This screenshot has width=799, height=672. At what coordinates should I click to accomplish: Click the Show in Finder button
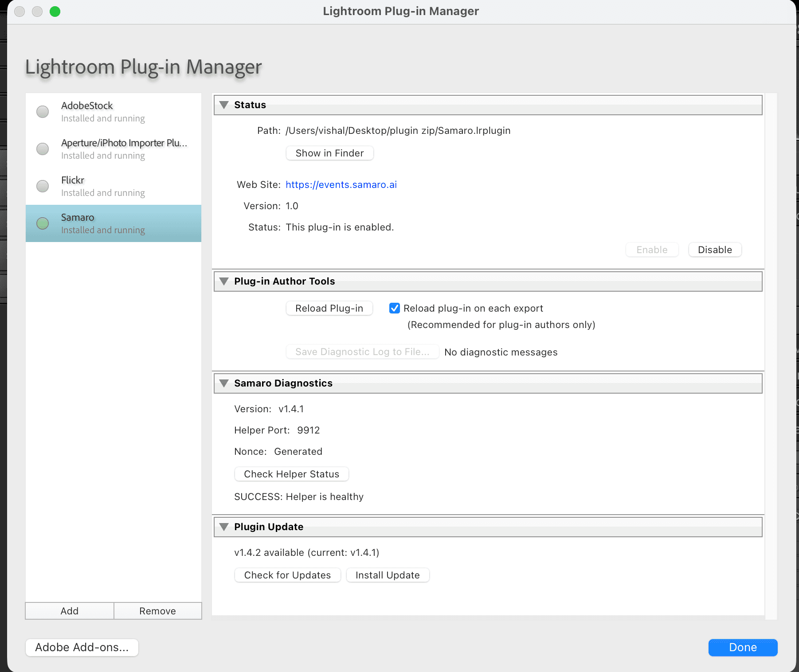pos(329,153)
